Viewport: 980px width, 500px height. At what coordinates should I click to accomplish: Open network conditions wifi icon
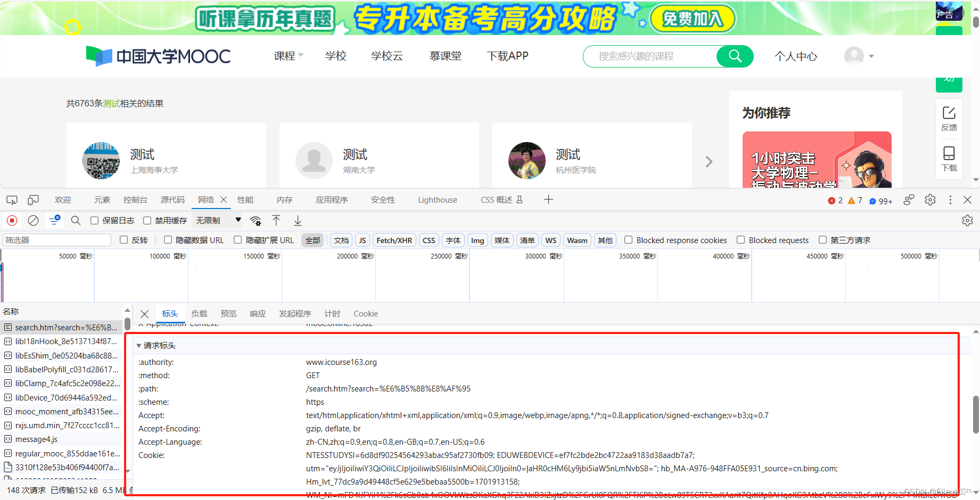256,221
